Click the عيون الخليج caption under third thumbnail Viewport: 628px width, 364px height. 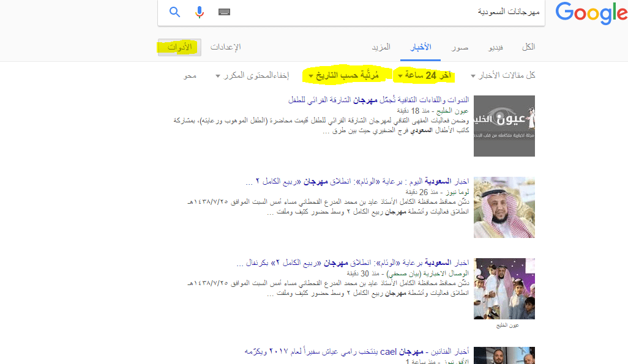(x=507, y=325)
